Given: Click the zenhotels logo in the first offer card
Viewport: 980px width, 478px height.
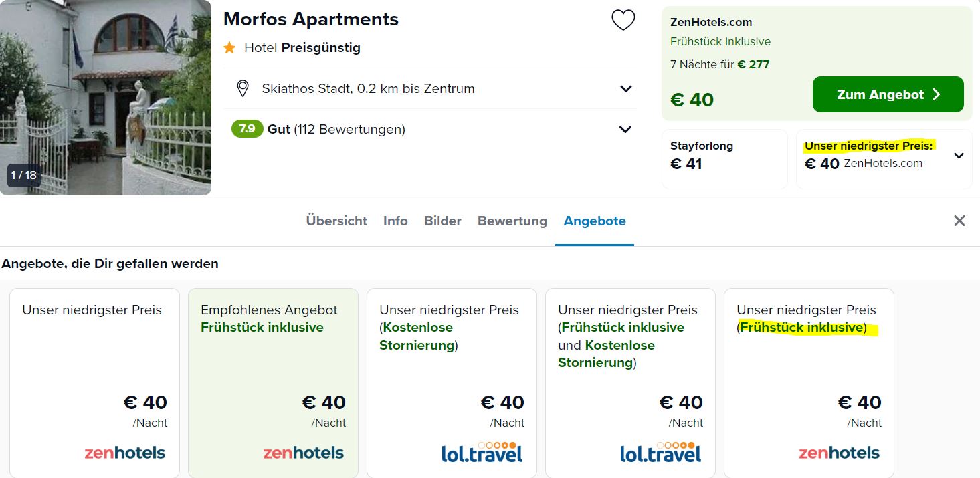Looking at the screenshot, I should [124, 453].
